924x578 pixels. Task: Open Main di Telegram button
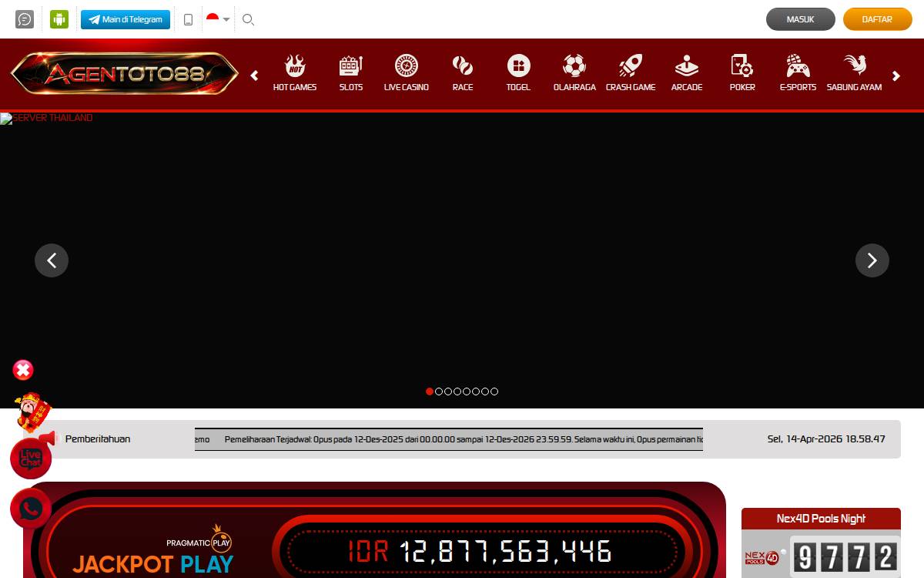(x=126, y=19)
